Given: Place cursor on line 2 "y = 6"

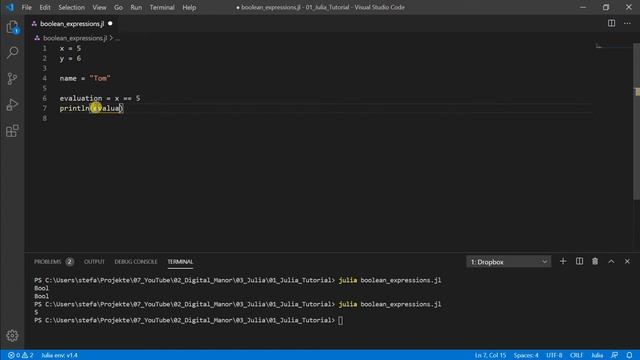Looking at the screenshot, I should pos(70,58).
